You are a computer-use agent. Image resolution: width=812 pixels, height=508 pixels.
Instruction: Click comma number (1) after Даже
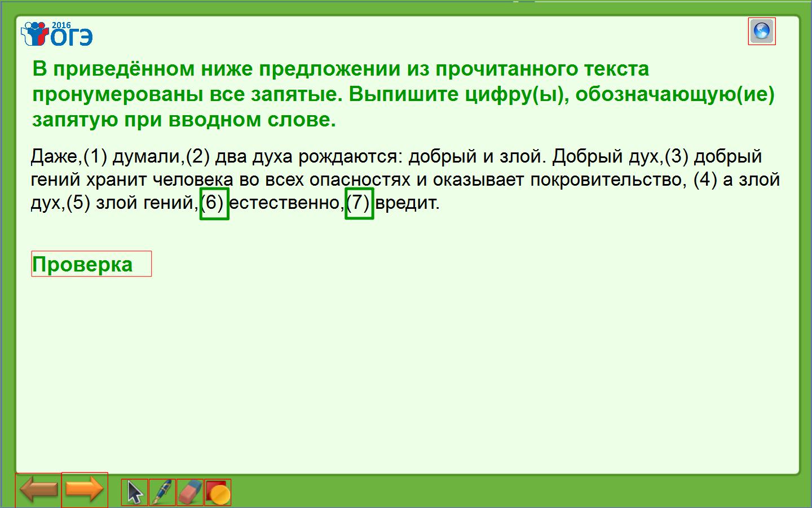95,156
